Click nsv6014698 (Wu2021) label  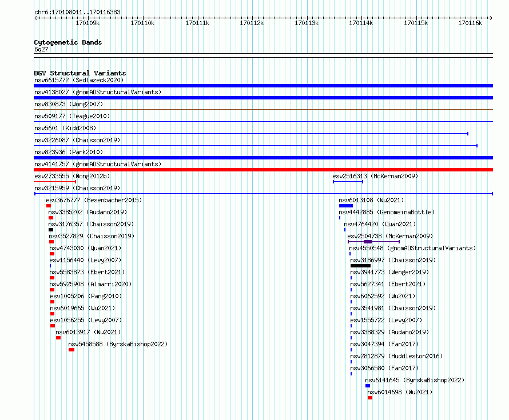coord(400,392)
